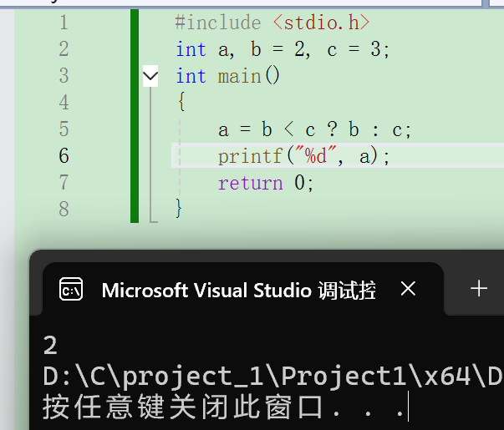Place cursor on #include <stdio.h> line
Image resolution: width=504 pixels, height=430 pixels.
point(272,23)
